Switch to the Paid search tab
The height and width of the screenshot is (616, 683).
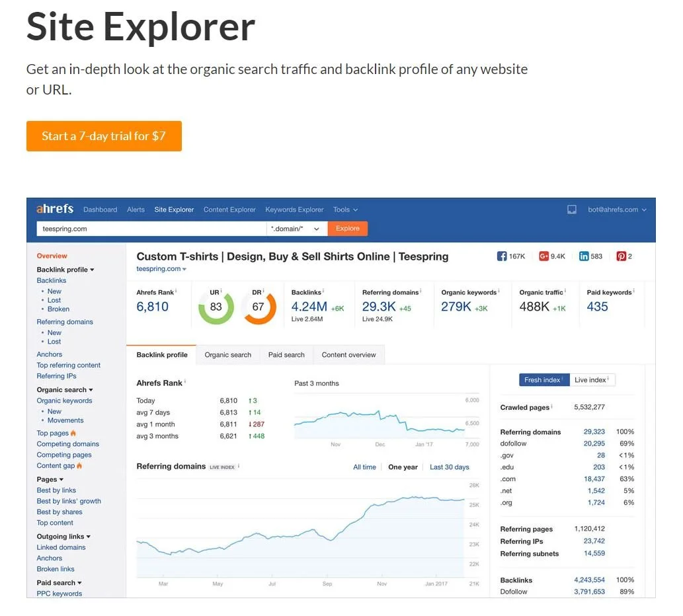(x=286, y=355)
